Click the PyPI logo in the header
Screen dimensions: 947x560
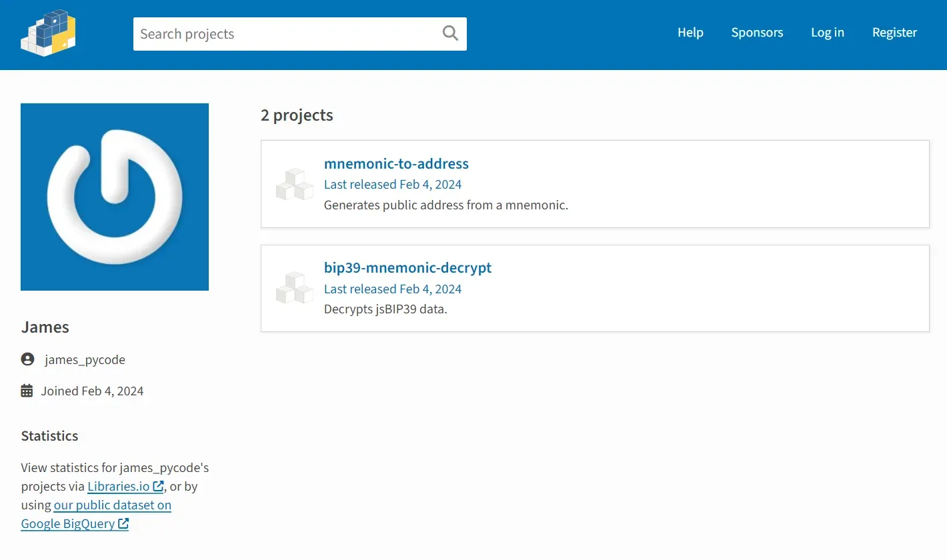tap(47, 32)
